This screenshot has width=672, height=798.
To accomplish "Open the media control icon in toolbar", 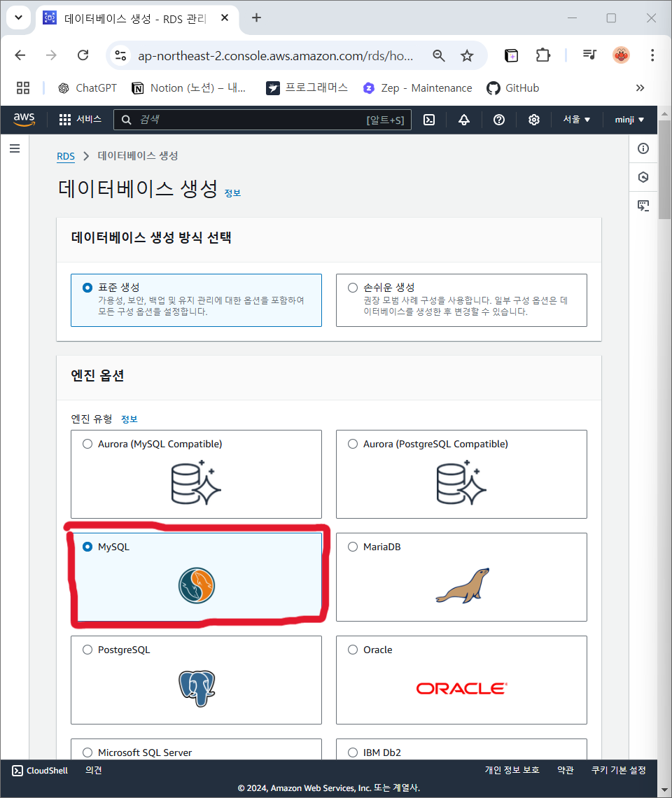I will tap(589, 55).
